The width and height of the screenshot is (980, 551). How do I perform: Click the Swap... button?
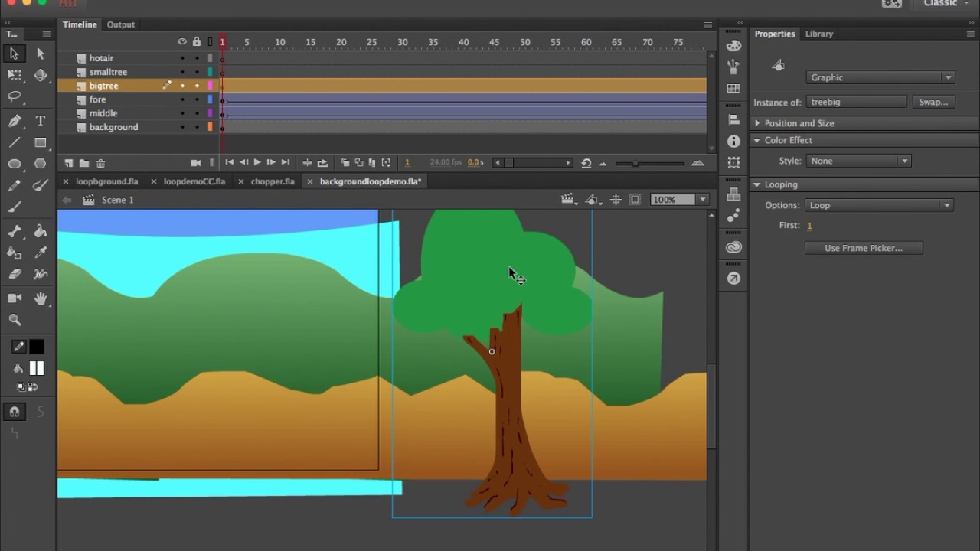pyautogui.click(x=933, y=102)
